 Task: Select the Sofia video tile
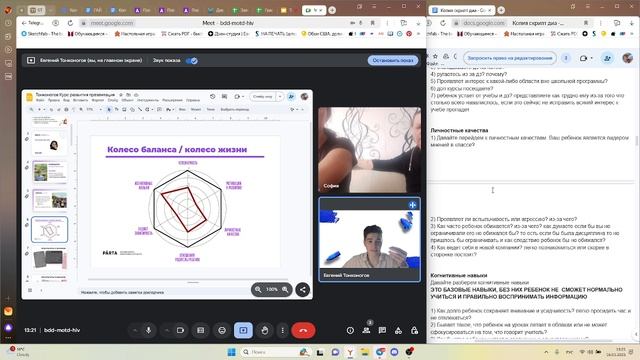click(x=369, y=150)
